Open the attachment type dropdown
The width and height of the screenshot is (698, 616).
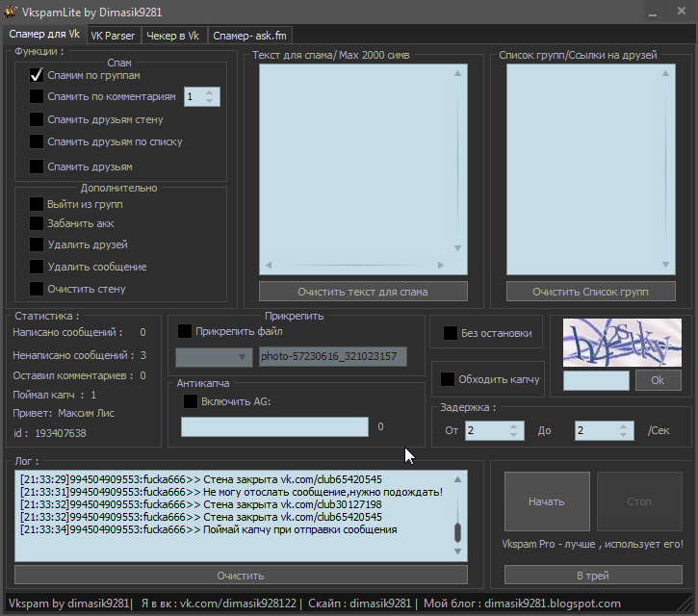click(x=214, y=357)
